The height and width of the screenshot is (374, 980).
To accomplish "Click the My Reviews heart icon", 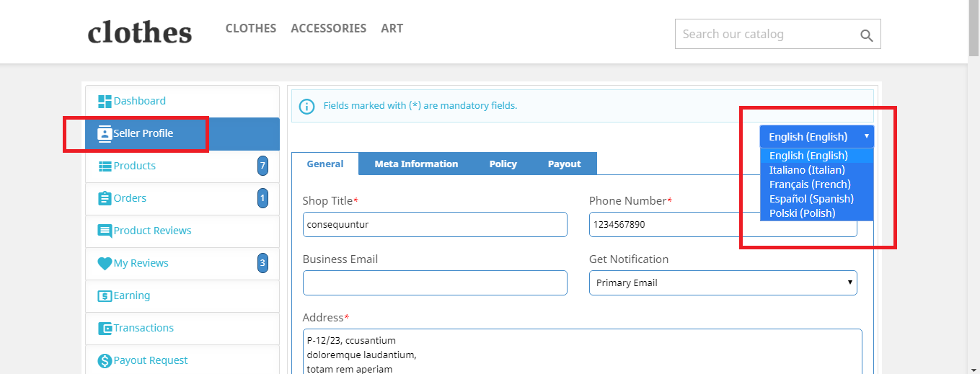I will [x=105, y=264].
